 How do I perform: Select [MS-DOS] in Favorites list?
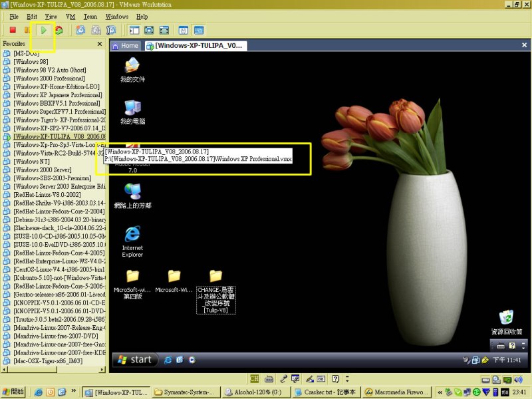(x=26, y=53)
